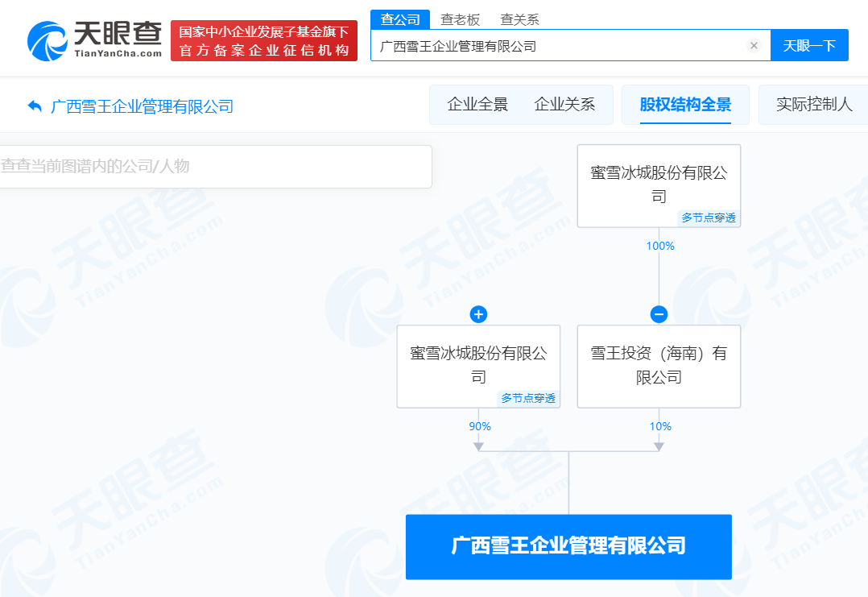This screenshot has width=868, height=597.
Task: Select the 股权结构全景 tab
Action: point(685,105)
